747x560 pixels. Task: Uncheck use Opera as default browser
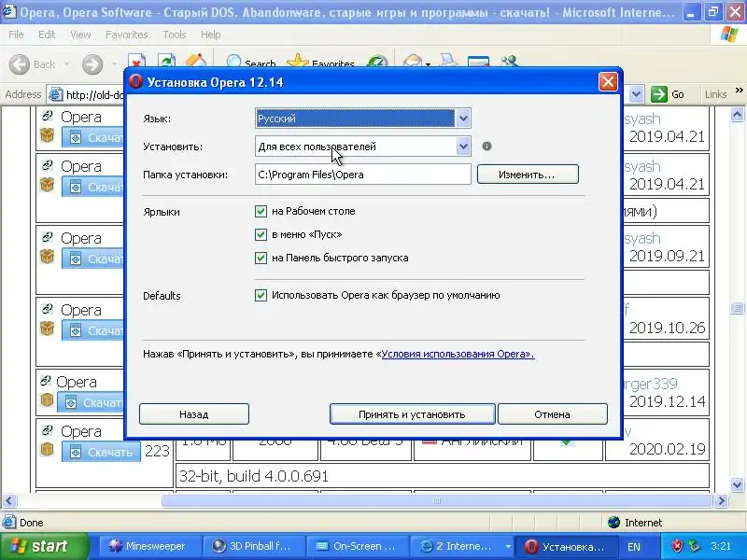click(261, 295)
